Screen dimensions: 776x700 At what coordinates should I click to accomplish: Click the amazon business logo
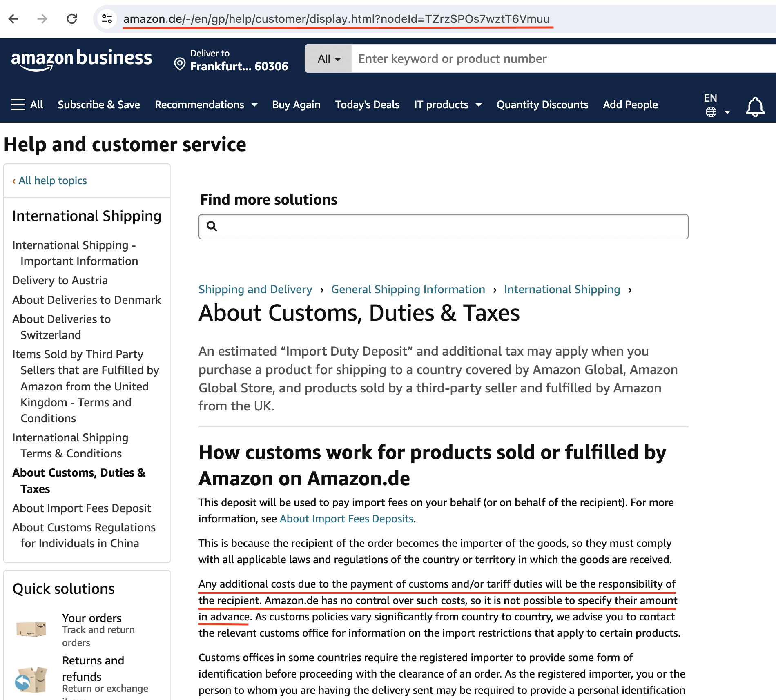tap(82, 60)
